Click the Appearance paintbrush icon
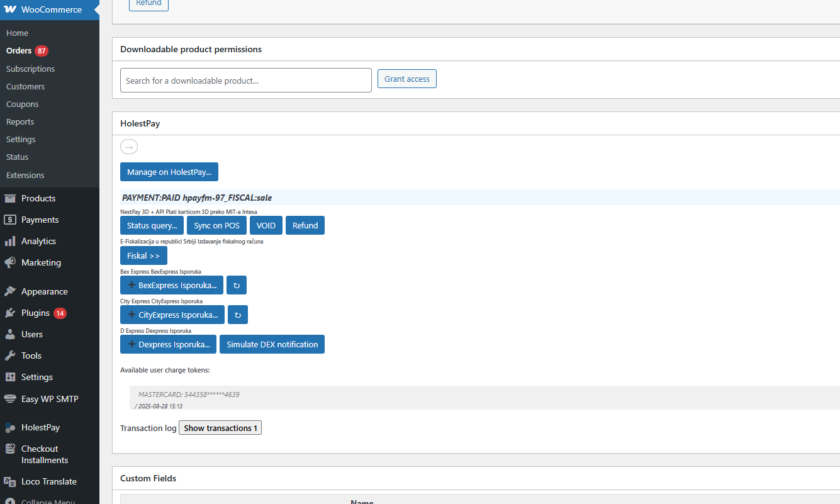 [x=10, y=291]
